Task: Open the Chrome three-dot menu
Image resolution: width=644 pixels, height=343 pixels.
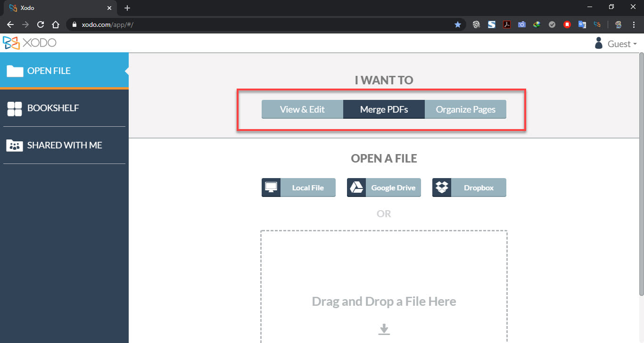Action: (x=634, y=24)
